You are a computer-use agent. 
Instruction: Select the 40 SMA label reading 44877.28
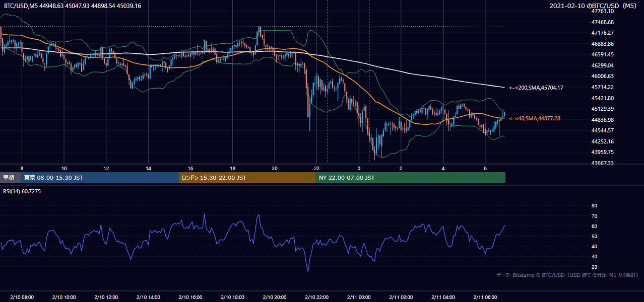(x=535, y=119)
